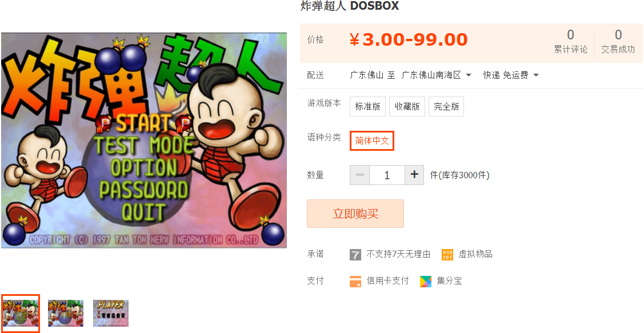Open the PLAYER screen thumbnail
Viewport: 644px width, 333px height.
[111, 313]
